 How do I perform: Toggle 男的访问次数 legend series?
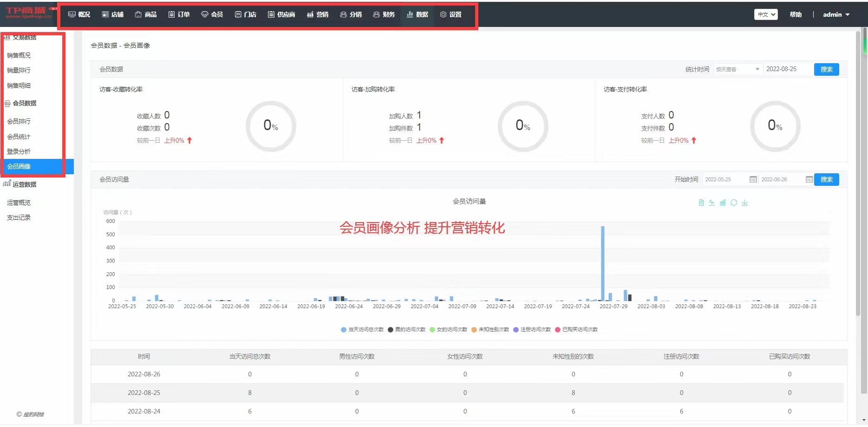(x=406, y=329)
